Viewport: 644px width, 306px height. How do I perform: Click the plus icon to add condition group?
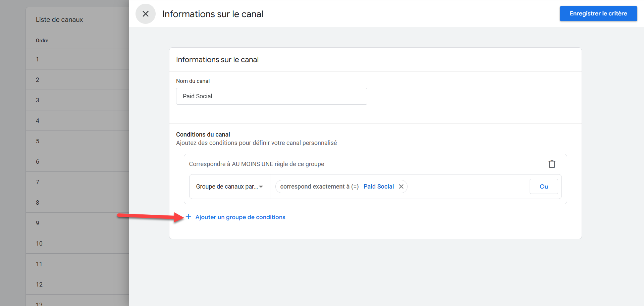pyautogui.click(x=189, y=217)
